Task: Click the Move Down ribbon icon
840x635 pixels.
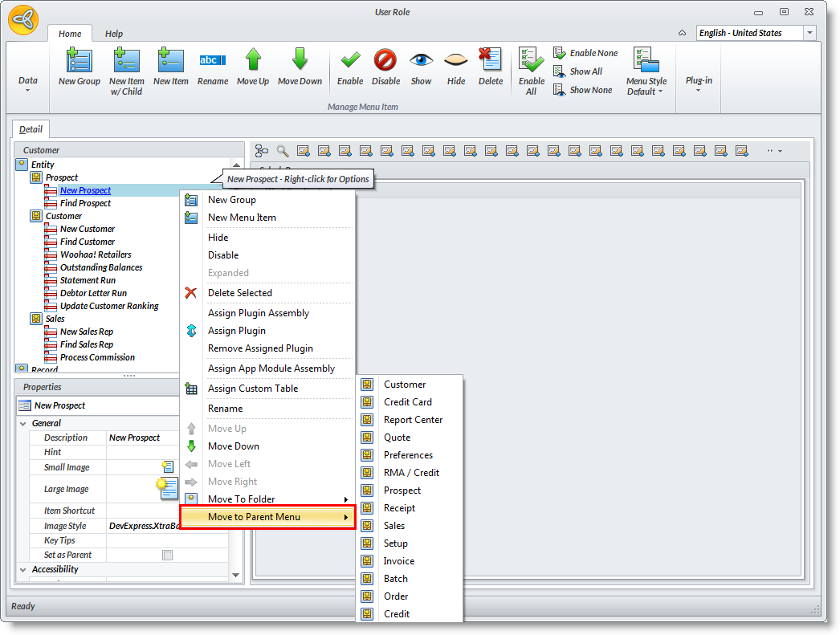Action: pos(300,60)
